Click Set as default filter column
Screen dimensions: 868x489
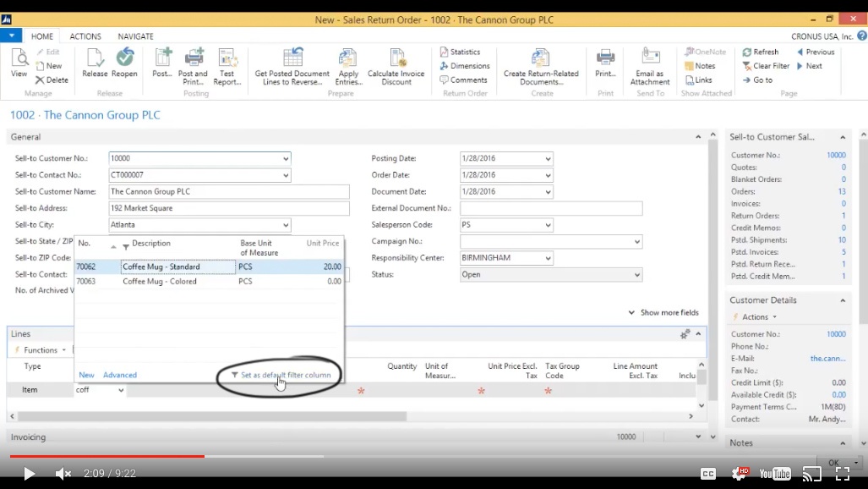(x=281, y=375)
